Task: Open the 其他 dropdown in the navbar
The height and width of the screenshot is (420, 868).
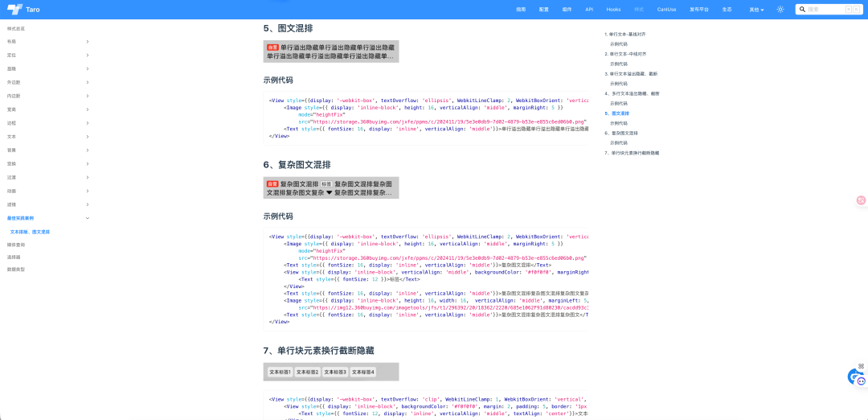Action: 756,10
